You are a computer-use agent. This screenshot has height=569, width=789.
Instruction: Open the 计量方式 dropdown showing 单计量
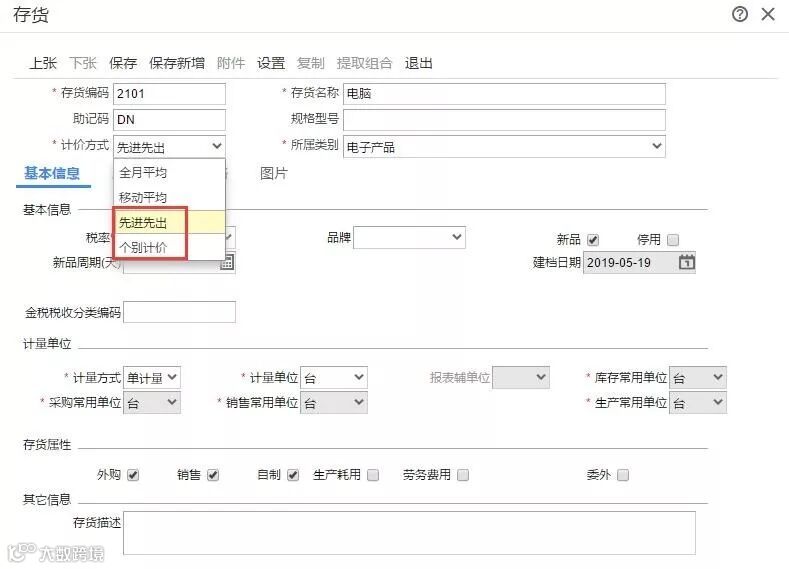[151, 377]
